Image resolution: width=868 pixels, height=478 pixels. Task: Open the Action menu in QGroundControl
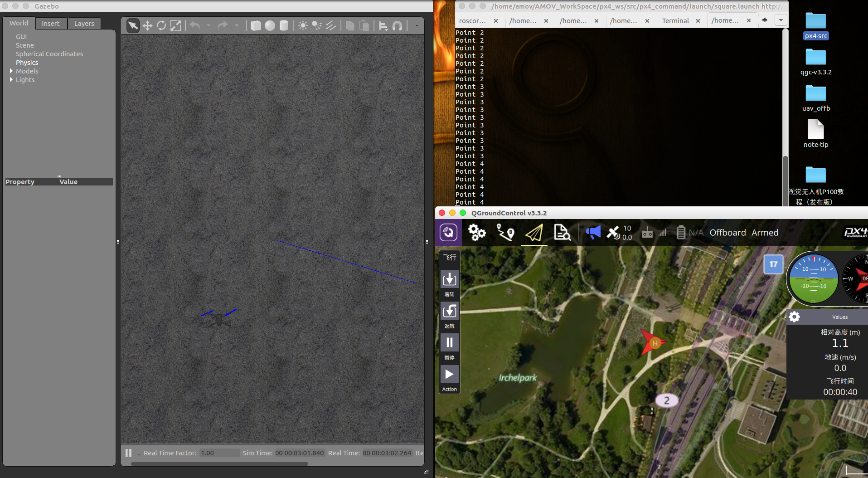450,379
